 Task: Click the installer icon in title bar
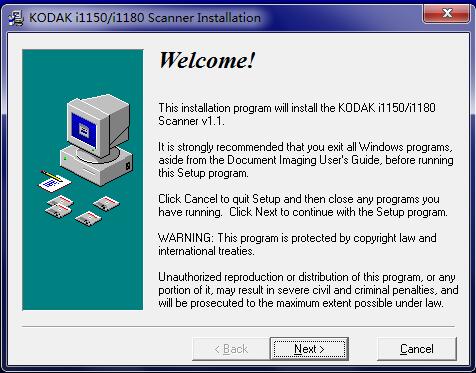(16, 17)
